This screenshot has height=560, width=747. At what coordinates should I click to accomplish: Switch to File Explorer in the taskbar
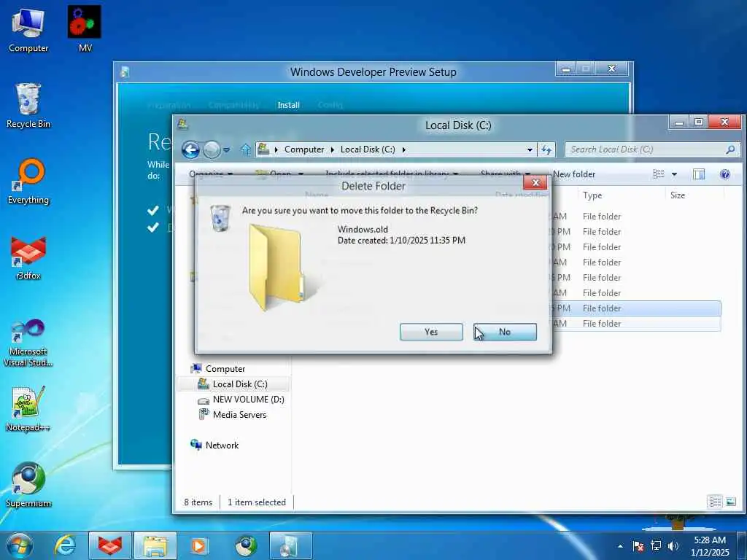pyautogui.click(x=155, y=545)
